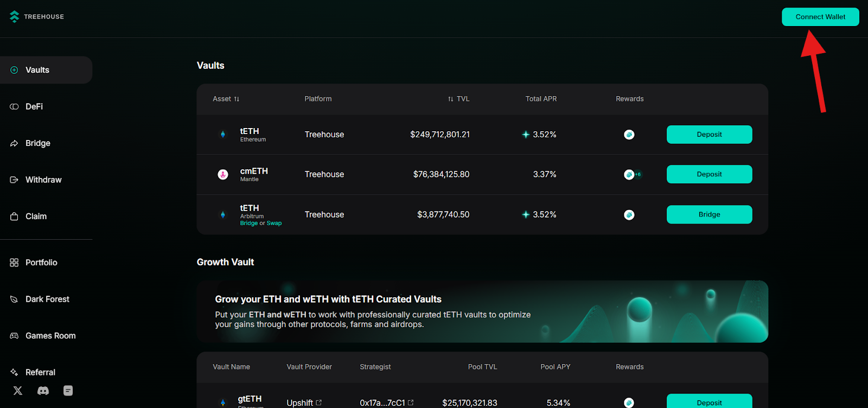Open Upshift external link icon
Screen dimensions: 868x408
[319, 403]
